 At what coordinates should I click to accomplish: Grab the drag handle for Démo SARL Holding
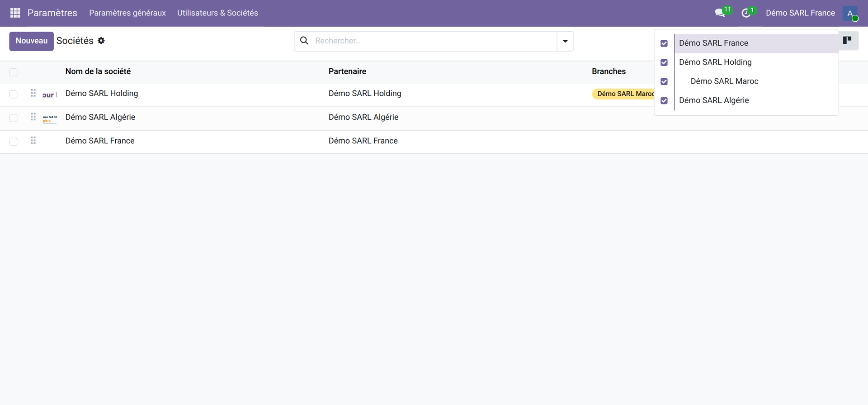point(33,93)
